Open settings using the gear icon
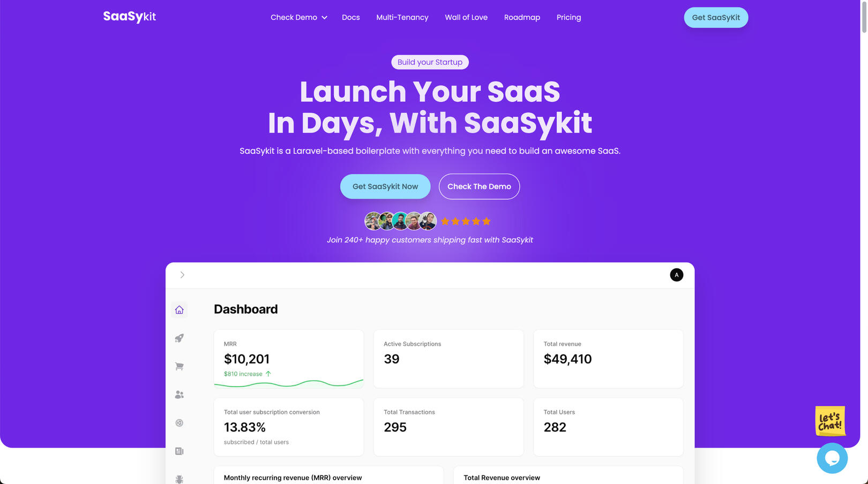 pos(179,423)
